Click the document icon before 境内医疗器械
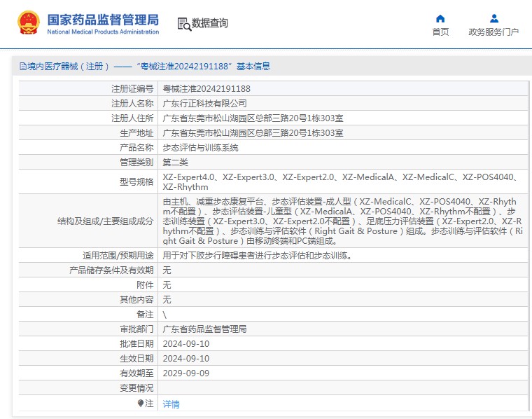This screenshot has height=419, width=532. pyautogui.click(x=22, y=67)
